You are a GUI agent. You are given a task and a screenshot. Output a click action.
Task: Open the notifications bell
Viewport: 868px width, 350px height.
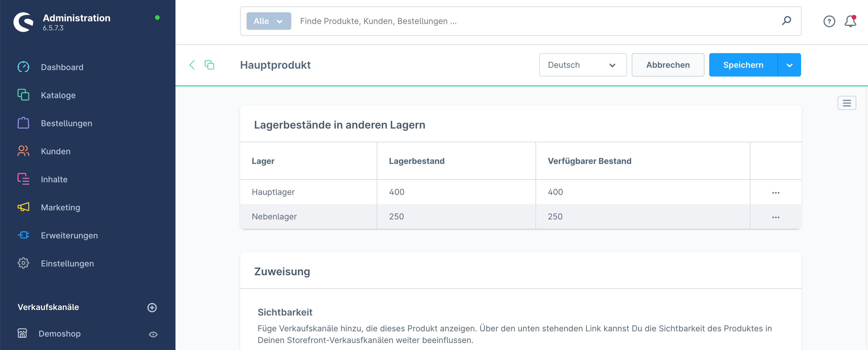tap(850, 21)
